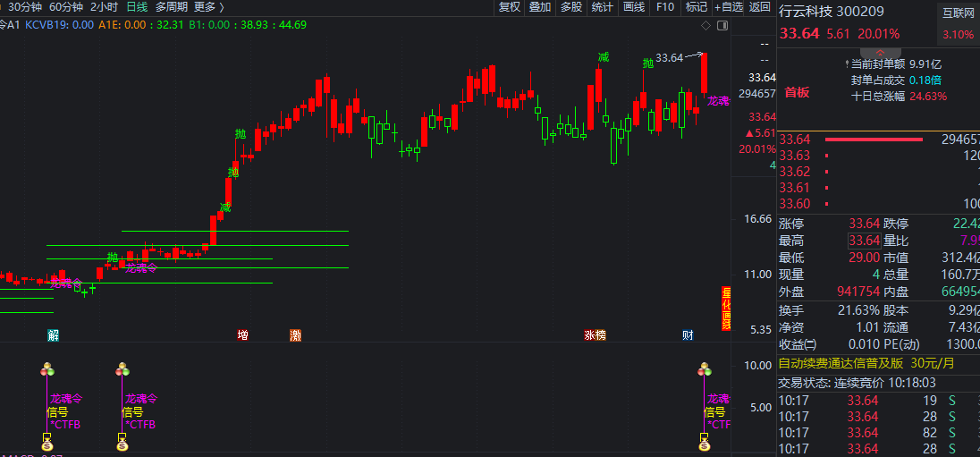This screenshot has height=457, width=980.
Task: Click the 交易状态 连续竞价 status line
Action: click(857, 383)
